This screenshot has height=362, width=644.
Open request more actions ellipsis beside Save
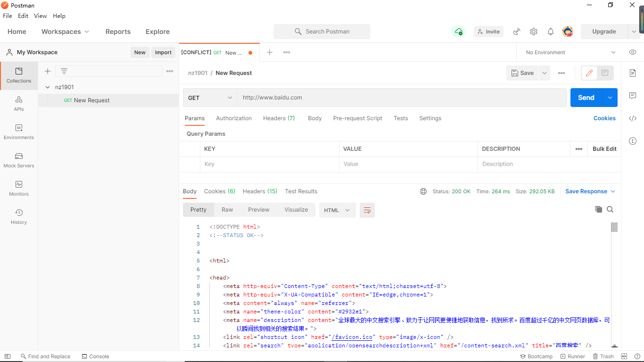[x=561, y=73]
